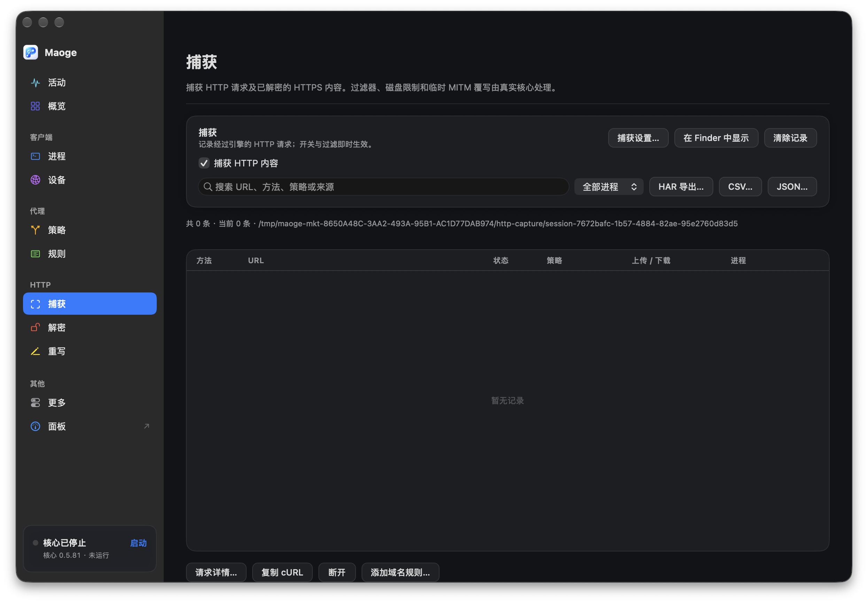Open the 全部进程 process filter dropdown
The width and height of the screenshot is (868, 603).
click(609, 187)
